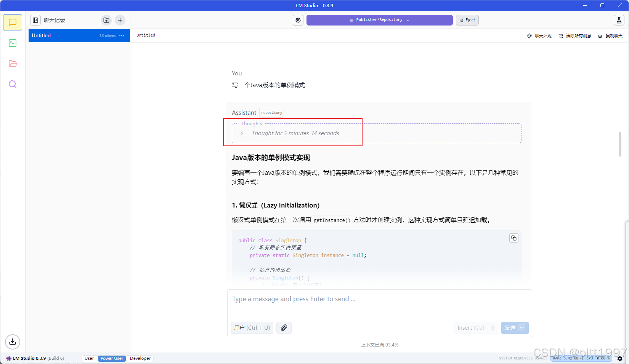Duplicate the chat (复制聊天)

[610, 36]
